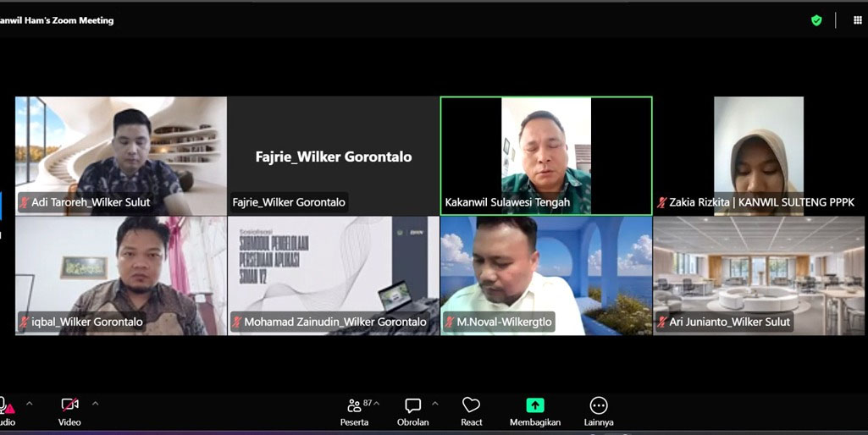Open the grid view layout icon

coord(858,20)
